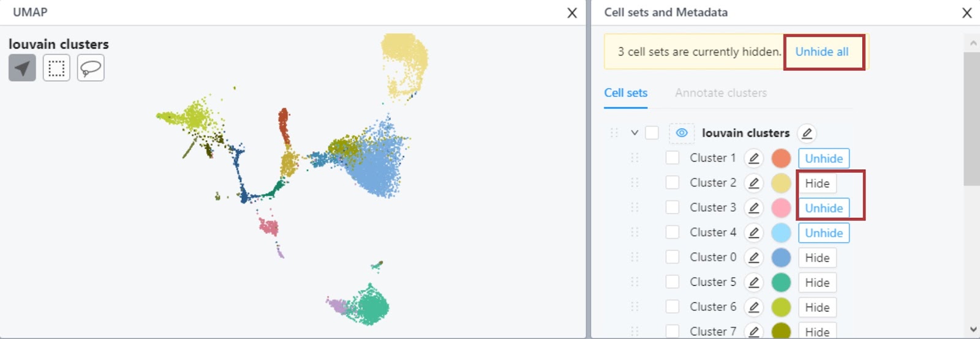Check the Cluster 2 checkbox
The image size is (980, 339).
(x=673, y=183)
